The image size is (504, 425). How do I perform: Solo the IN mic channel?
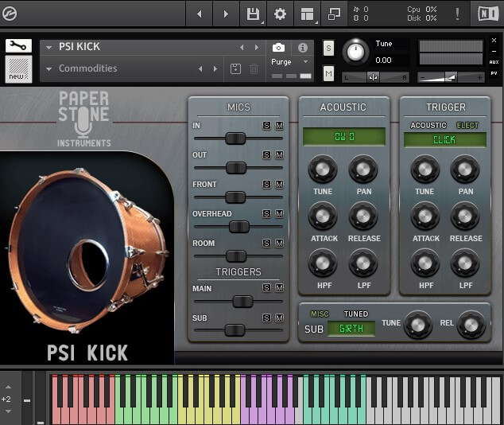tap(267, 126)
